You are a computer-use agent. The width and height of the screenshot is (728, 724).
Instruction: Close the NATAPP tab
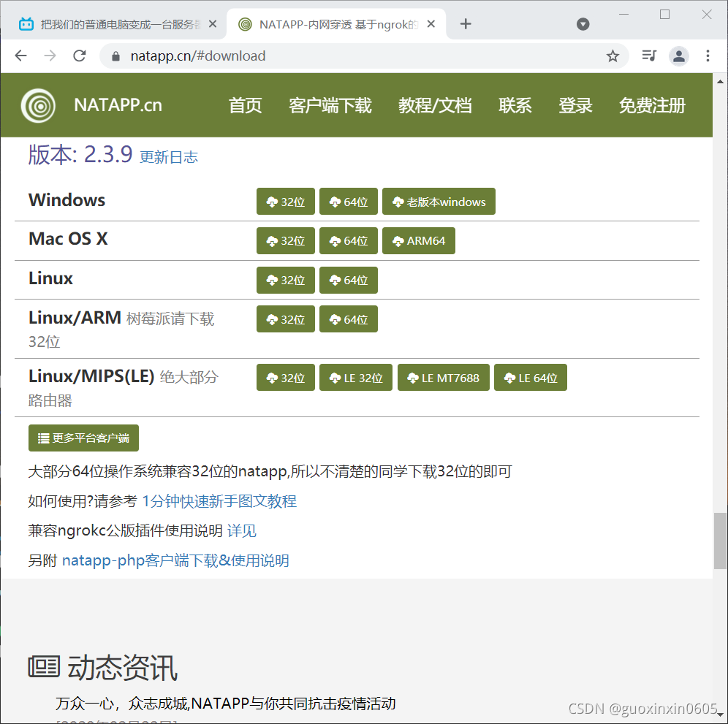(431, 23)
